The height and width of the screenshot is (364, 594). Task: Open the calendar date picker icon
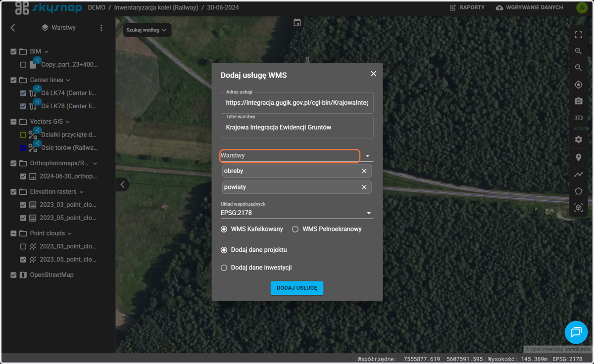pos(297,23)
